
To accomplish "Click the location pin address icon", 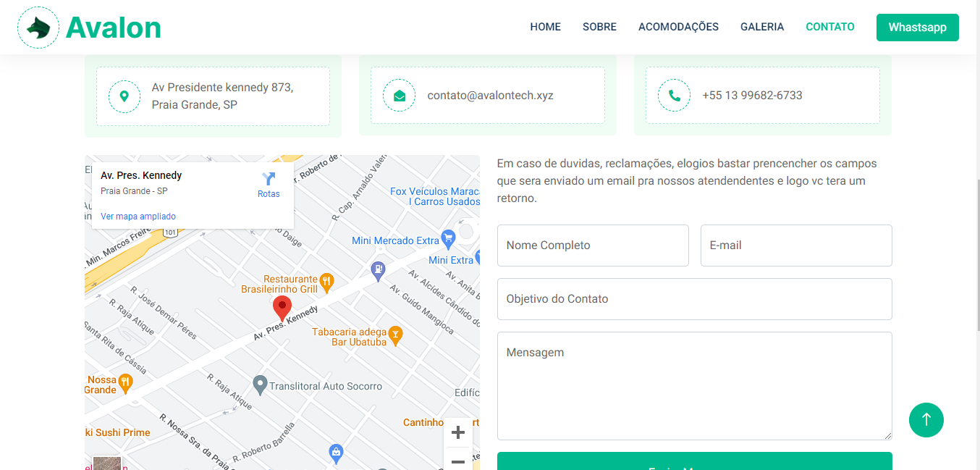I will pyautogui.click(x=124, y=96).
